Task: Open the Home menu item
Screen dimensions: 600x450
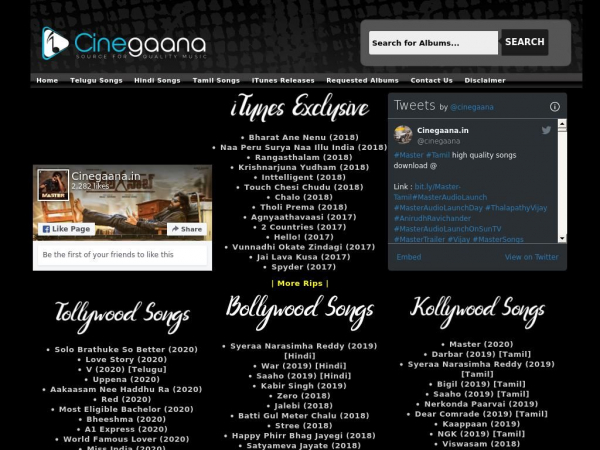Action: [x=47, y=80]
